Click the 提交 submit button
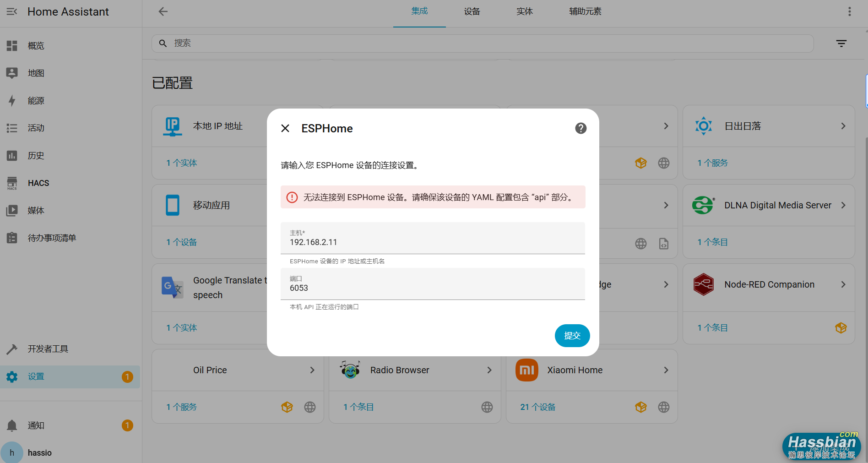Screen dimensions: 868x463 (x=572, y=336)
